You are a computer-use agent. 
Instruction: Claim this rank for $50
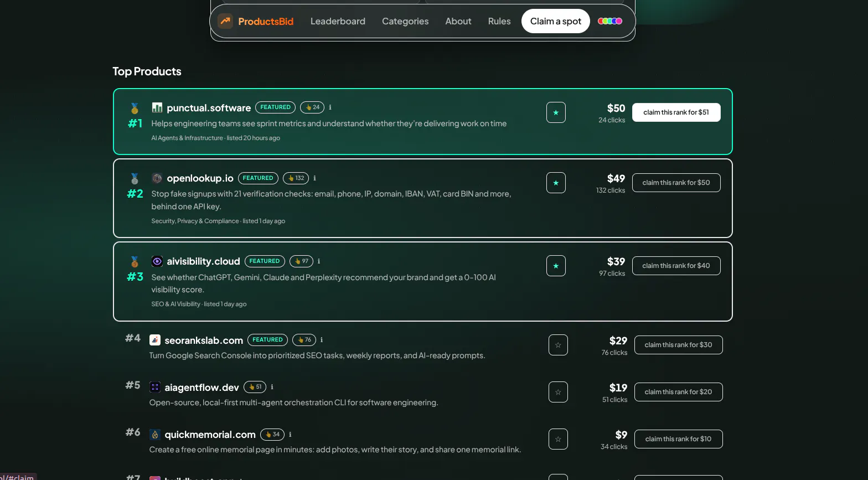pyautogui.click(x=676, y=183)
